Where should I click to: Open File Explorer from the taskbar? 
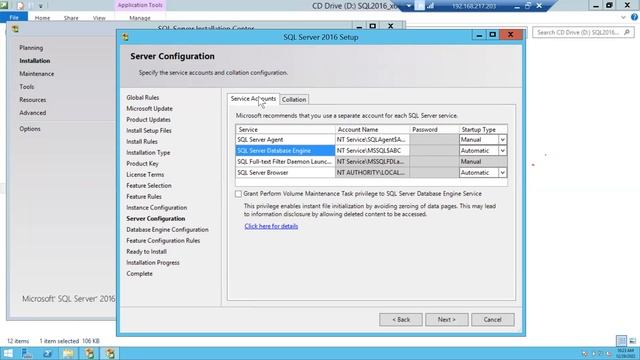pyautogui.click(x=68, y=353)
